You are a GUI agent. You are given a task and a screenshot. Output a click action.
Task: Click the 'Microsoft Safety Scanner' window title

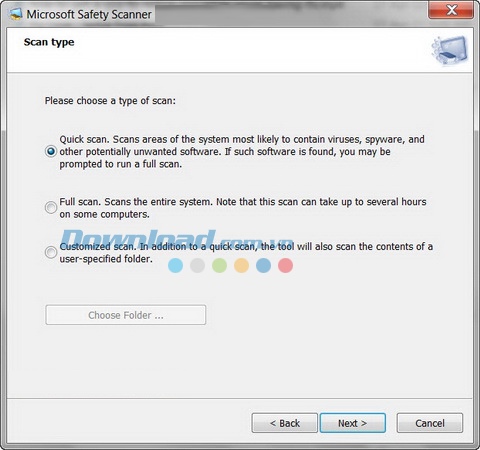pyautogui.click(x=89, y=14)
